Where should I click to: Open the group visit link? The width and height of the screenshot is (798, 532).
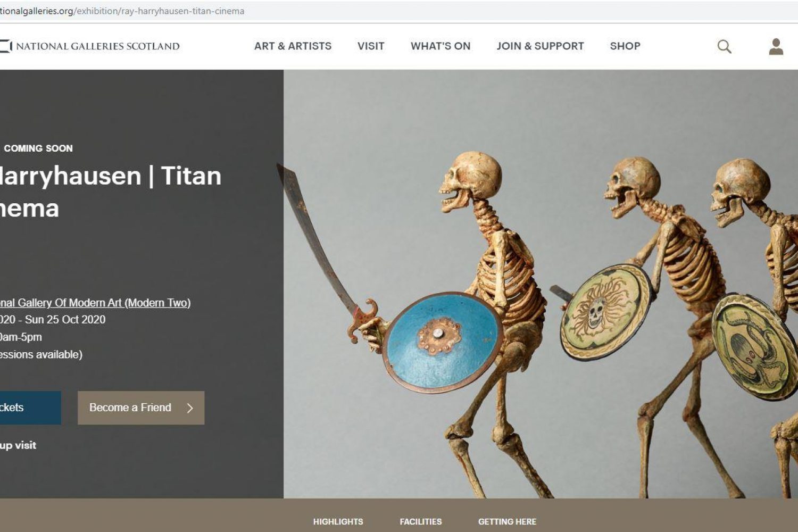coord(18,445)
